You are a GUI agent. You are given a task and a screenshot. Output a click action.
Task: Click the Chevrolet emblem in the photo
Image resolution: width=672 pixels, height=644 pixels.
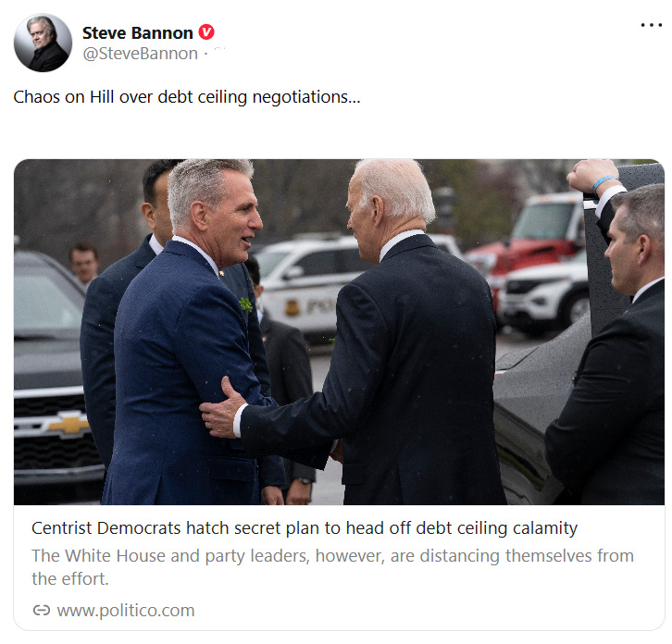tap(68, 424)
